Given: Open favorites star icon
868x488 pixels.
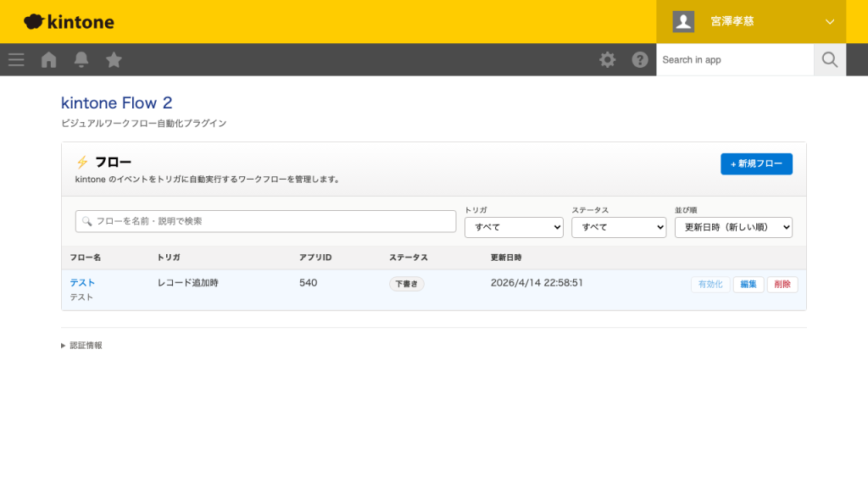Looking at the screenshot, I should [114, 59].
